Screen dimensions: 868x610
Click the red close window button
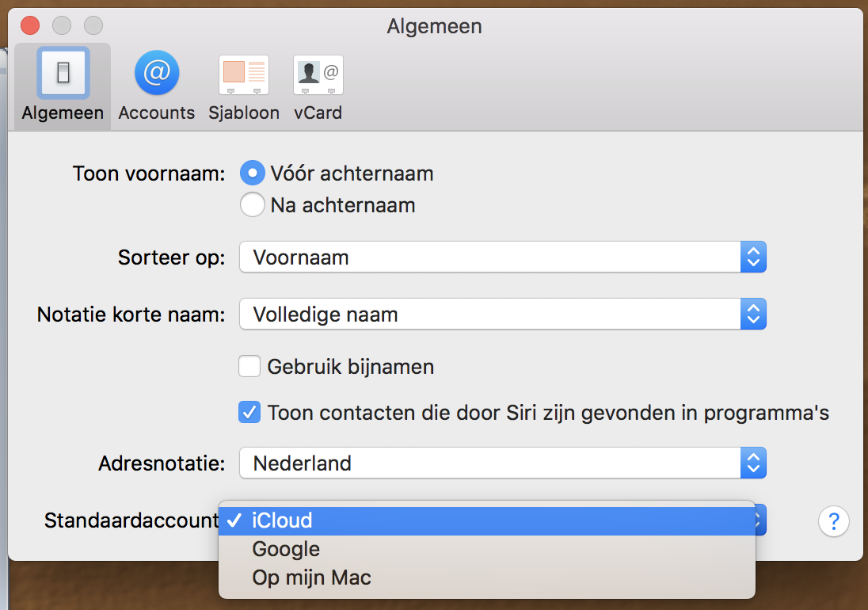coord(30,26)
